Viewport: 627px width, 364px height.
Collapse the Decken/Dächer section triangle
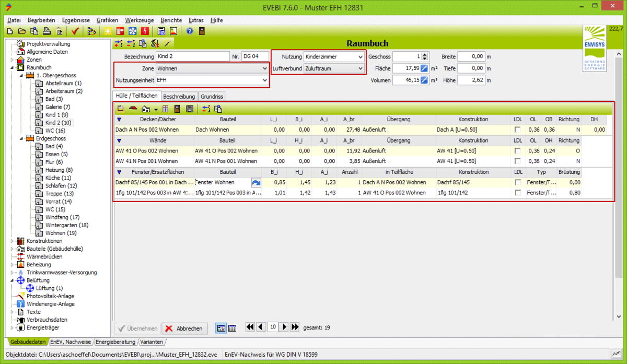click(x=119, y=120)
